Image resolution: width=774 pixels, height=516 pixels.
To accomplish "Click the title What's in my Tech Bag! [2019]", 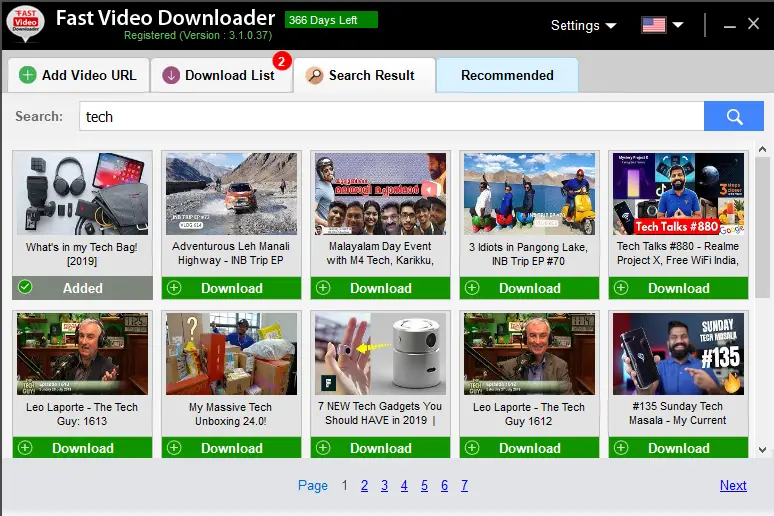I will pos(82,254).
